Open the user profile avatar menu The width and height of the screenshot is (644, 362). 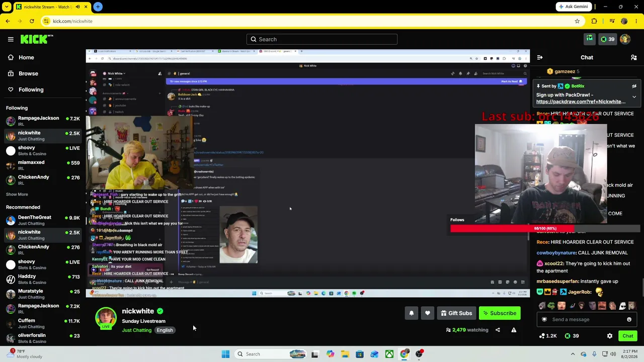pos(625,39)
